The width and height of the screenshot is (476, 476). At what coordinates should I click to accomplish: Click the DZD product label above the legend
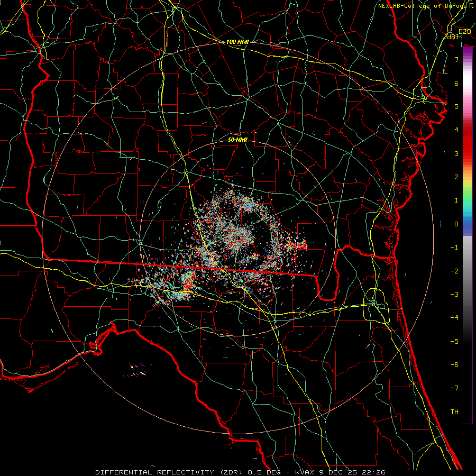(x=465, y=32)
